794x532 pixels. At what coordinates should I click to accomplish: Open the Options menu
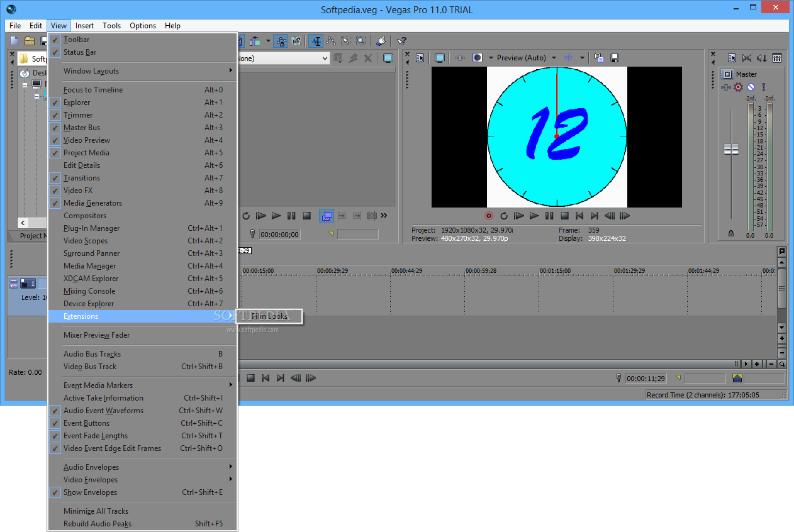143,26
